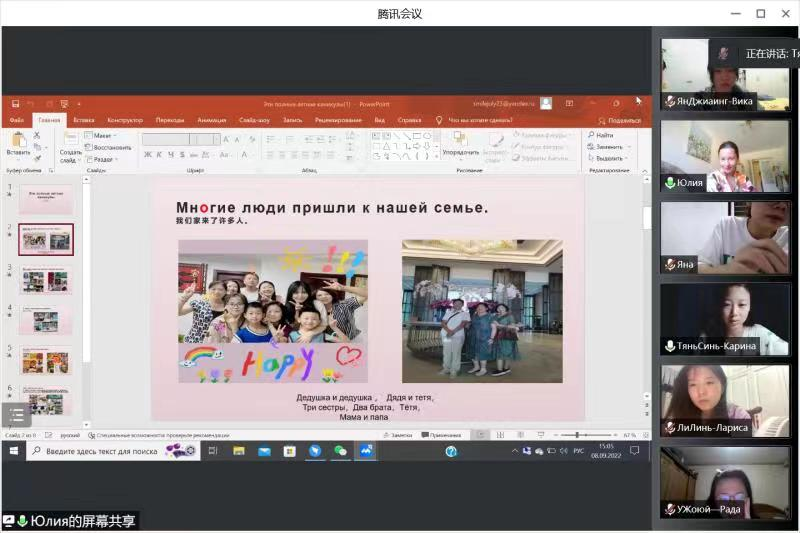Click the Вид (View) ribbon tab
This screenshot has width=800, height=533.
(380, 120)
